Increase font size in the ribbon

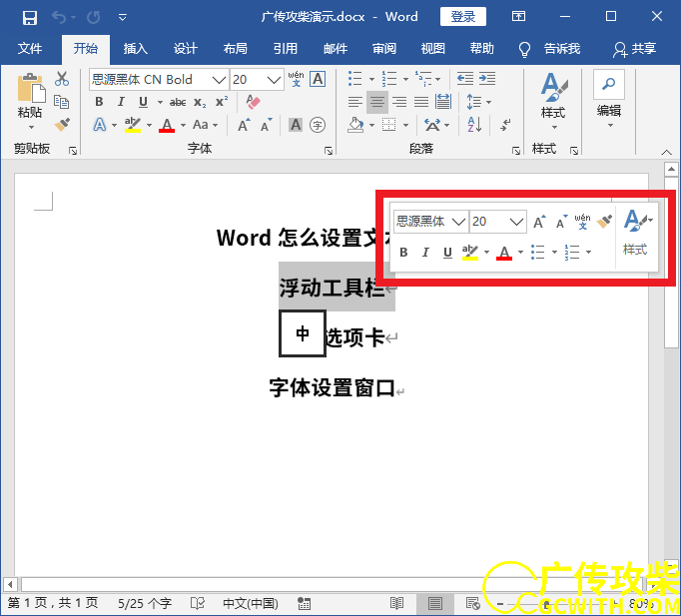(x=244, y=125)
